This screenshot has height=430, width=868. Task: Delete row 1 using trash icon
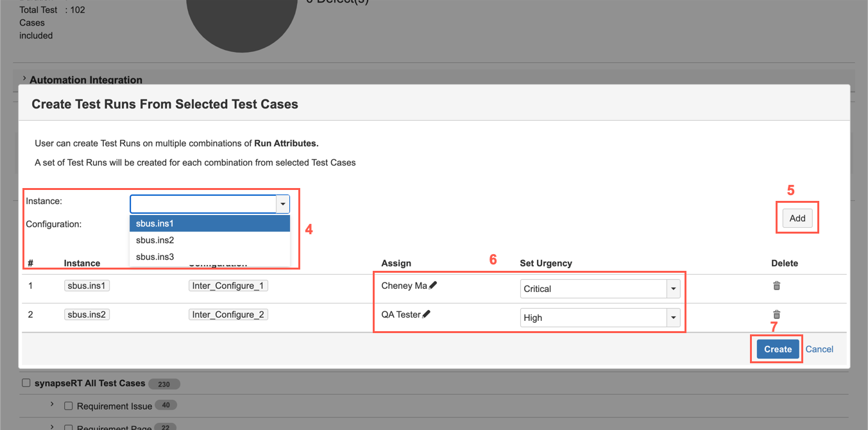[776, 286]
